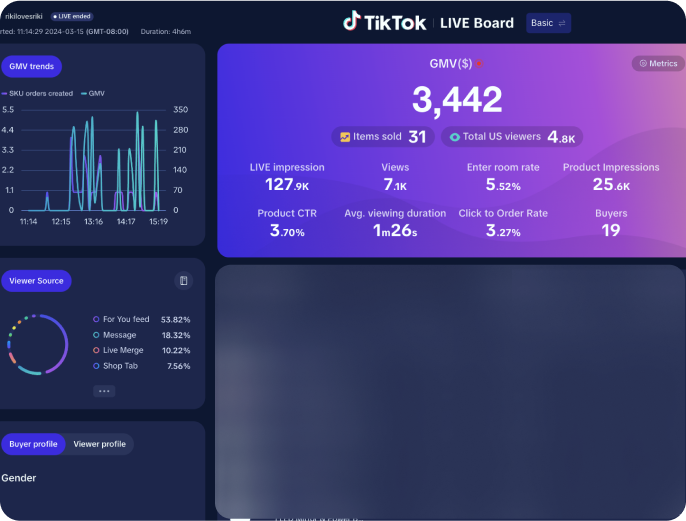Click the 15:19 time axis label
The width and height of the screenshot is (686, 521).
pyautogui.click(x=158, y=222)
